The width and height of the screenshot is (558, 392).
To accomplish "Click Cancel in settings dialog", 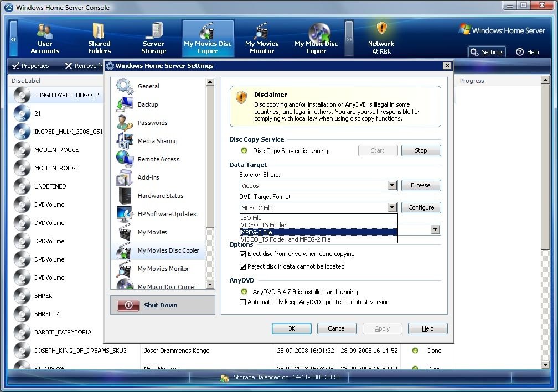I will pyautogui.click(x=337, y=329).
